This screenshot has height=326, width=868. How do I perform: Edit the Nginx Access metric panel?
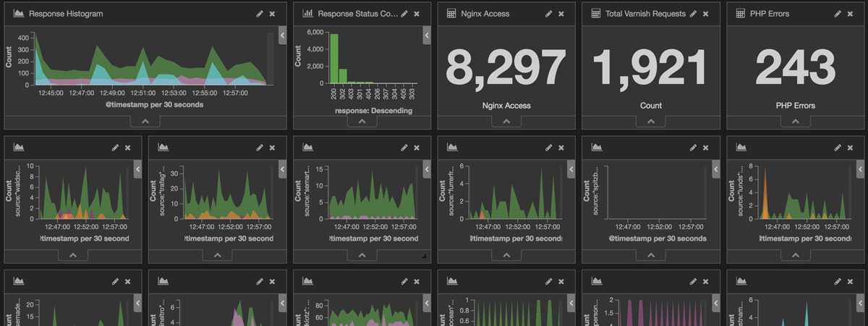coord(549,14)
